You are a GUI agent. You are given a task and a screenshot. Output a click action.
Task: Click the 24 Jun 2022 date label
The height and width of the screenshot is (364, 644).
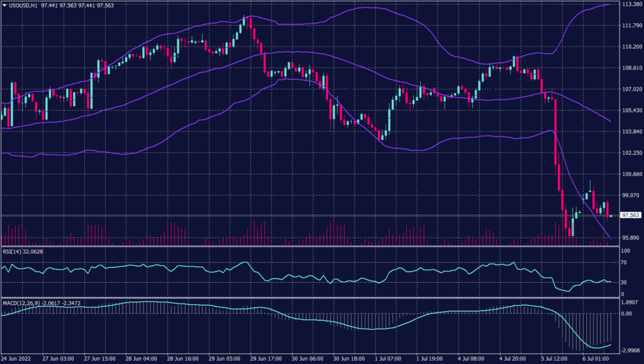pos(16,358)
